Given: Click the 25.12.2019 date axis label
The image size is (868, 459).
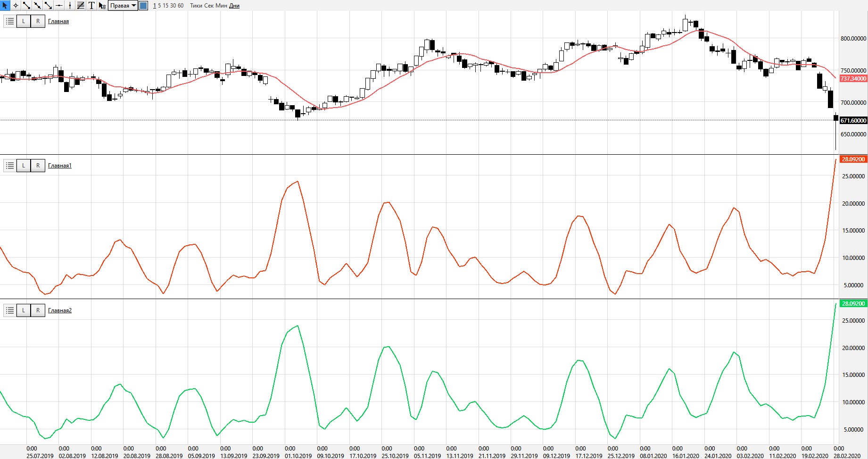Looking at the screenshot, I should pyautogui.click(x=621, y=456).
